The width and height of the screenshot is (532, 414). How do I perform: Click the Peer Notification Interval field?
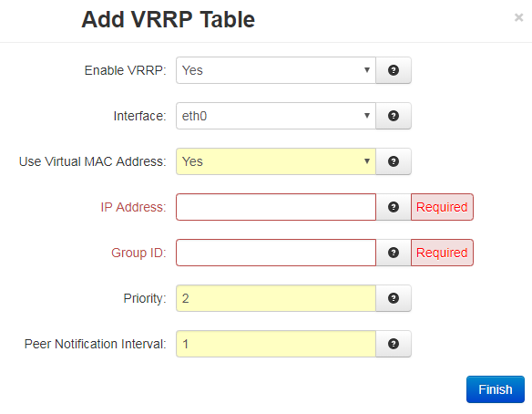click(276, 344)
